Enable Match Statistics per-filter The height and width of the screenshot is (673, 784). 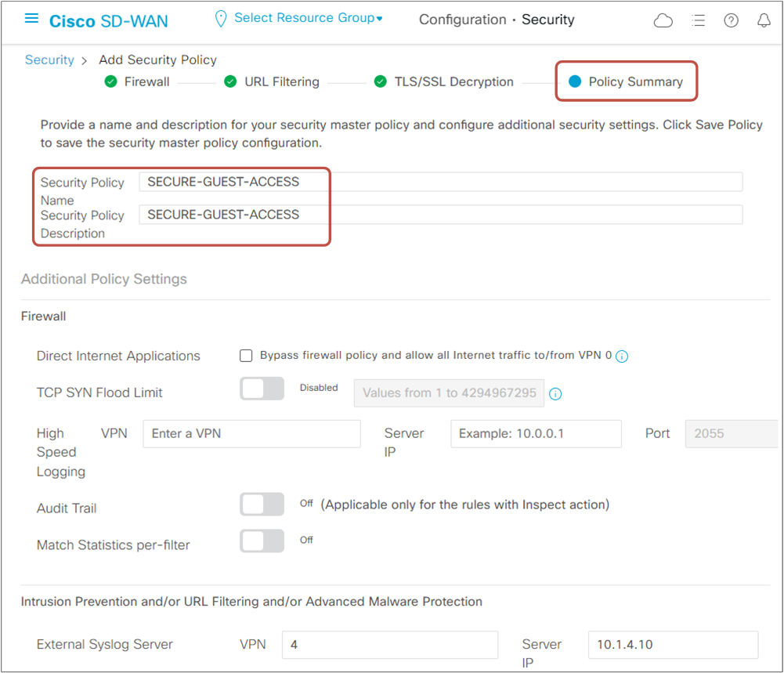(x=262, y=541)
